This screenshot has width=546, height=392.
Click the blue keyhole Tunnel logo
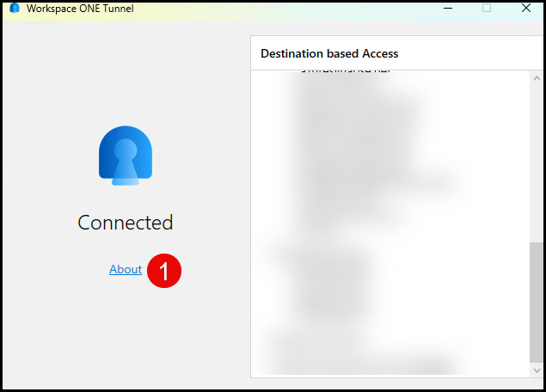pos(126,156)
